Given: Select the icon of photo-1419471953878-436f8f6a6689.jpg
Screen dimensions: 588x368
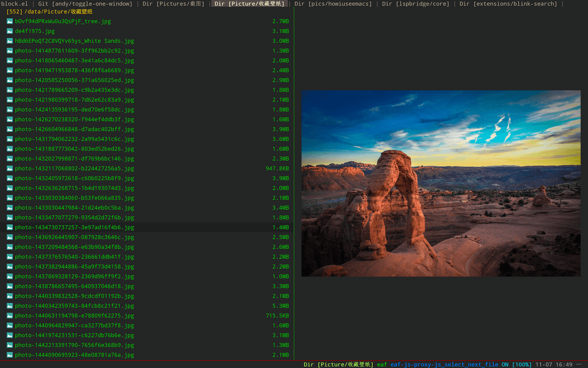Looking at the screenshot, I should (x=10, y=70).
